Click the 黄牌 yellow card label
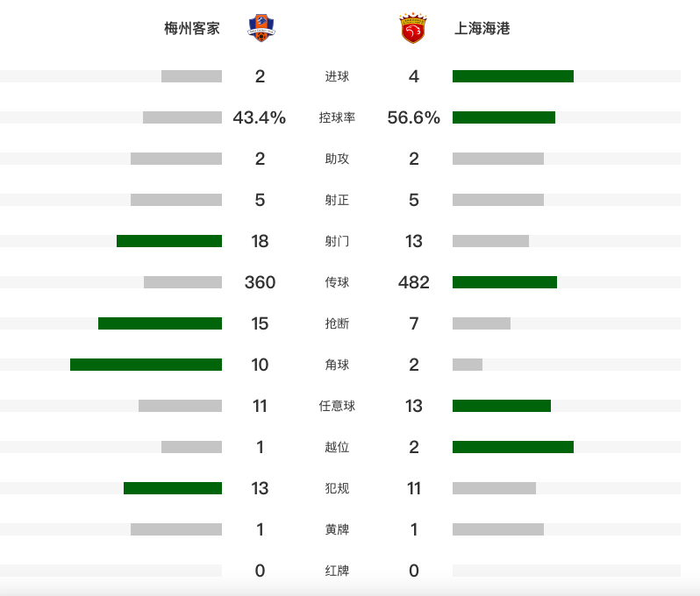 (337, 529)
